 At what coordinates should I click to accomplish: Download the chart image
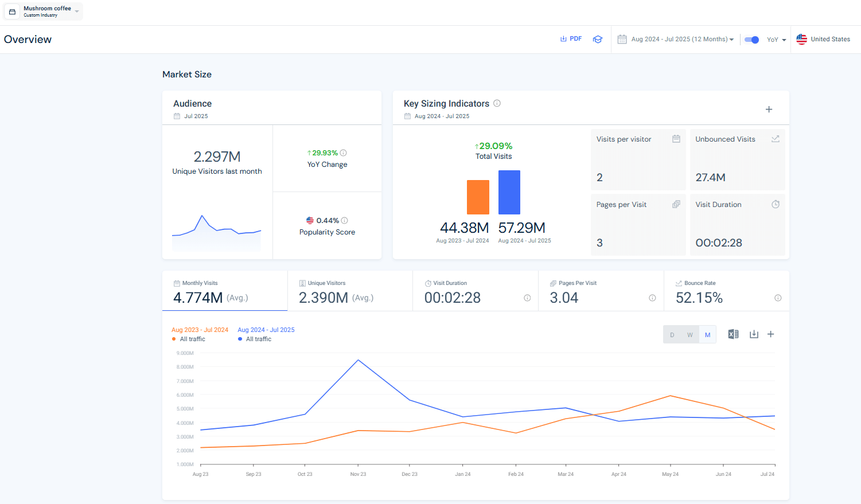pyautogui.click(x=754, y=334)
